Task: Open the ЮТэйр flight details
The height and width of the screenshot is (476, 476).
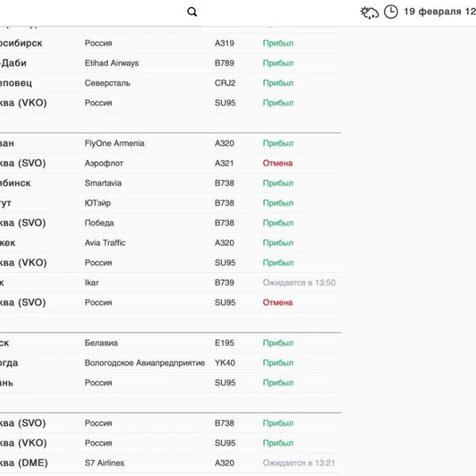Action: [98, 203]
